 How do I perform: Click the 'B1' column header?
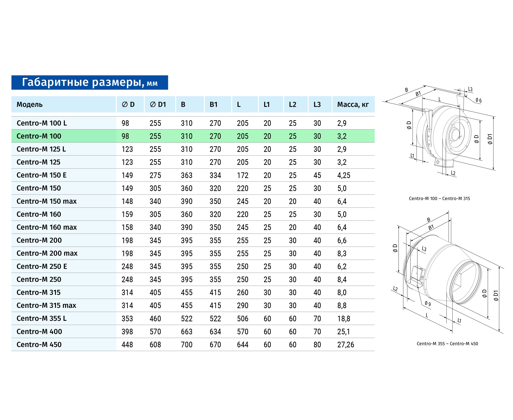pos(213,104)
